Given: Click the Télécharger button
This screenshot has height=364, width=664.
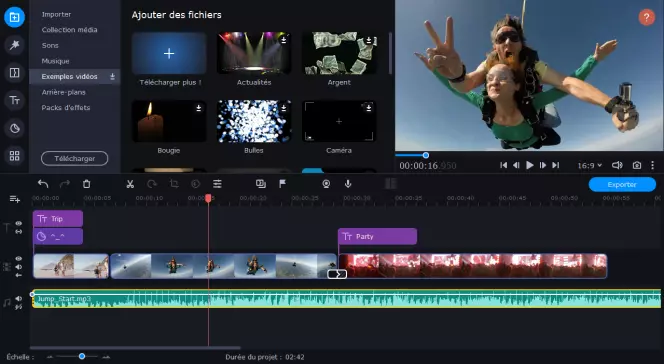Looking at the screenshot, I should pos(75,159).
